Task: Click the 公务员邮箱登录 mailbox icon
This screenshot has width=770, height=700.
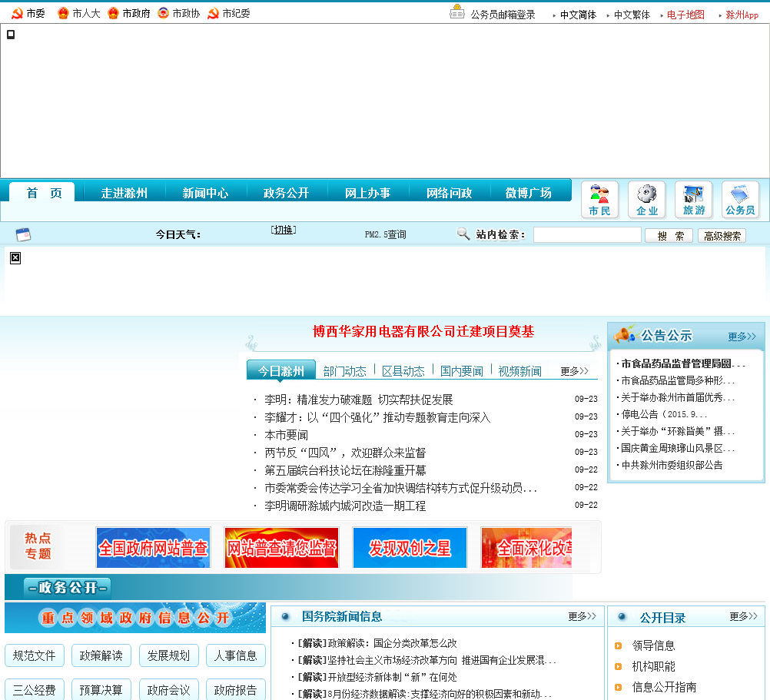Action: pos(457,14)
